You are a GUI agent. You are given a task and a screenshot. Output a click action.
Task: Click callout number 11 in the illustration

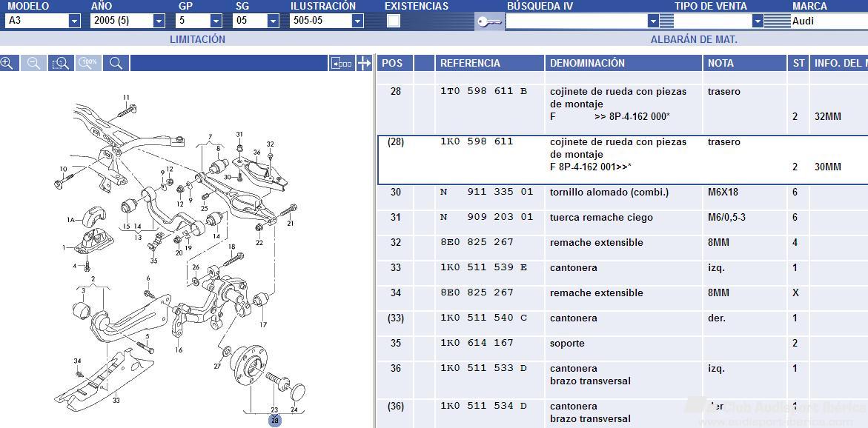(126, 98)
